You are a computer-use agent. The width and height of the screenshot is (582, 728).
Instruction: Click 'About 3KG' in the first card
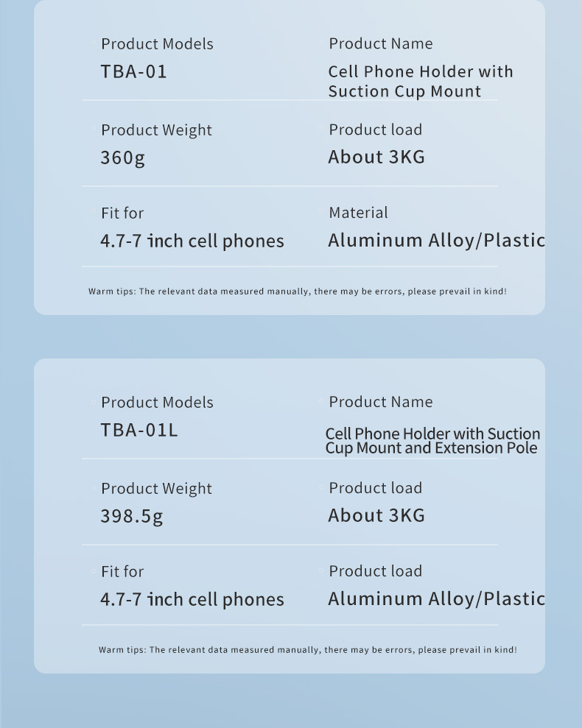376,157
